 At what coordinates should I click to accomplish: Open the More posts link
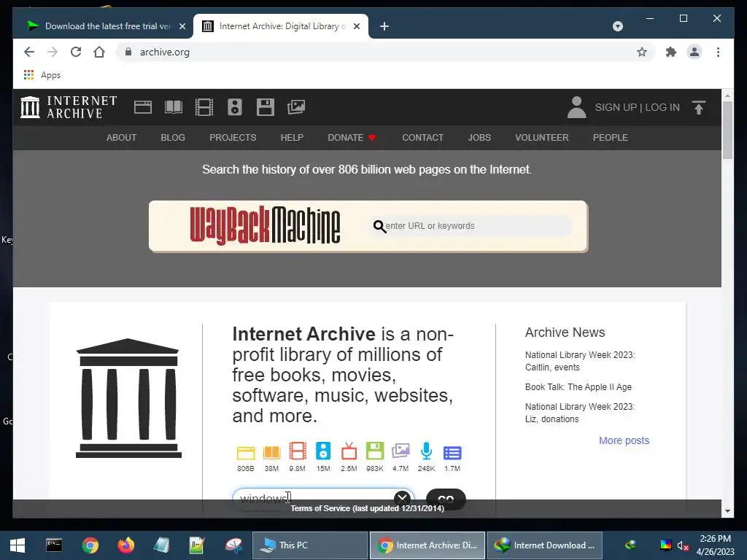[624, 440]
